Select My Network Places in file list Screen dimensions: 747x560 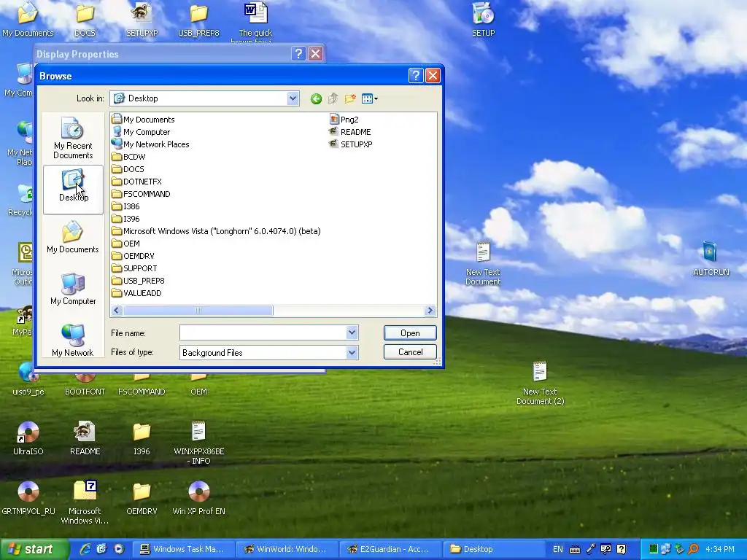(x=150, y=144)
